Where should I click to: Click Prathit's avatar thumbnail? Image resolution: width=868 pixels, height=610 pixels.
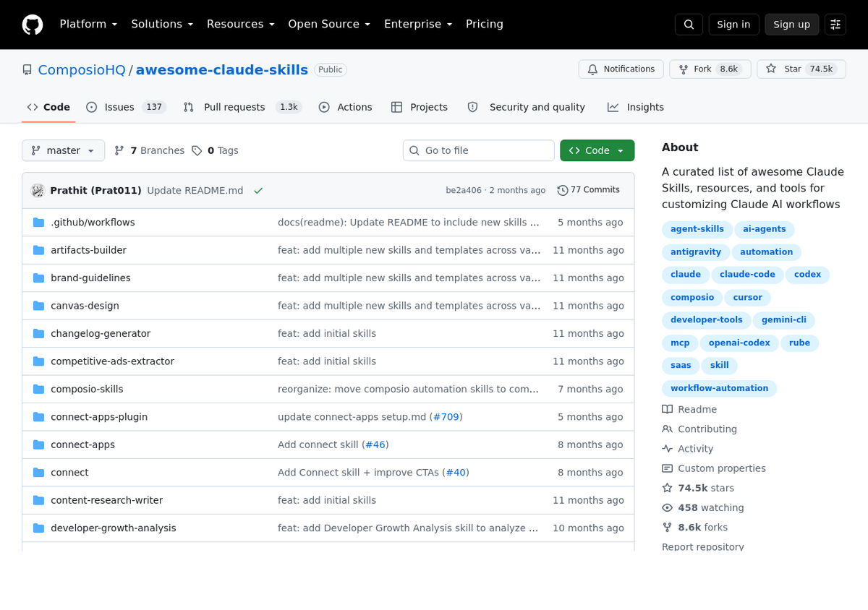click(x=38, y=191)
